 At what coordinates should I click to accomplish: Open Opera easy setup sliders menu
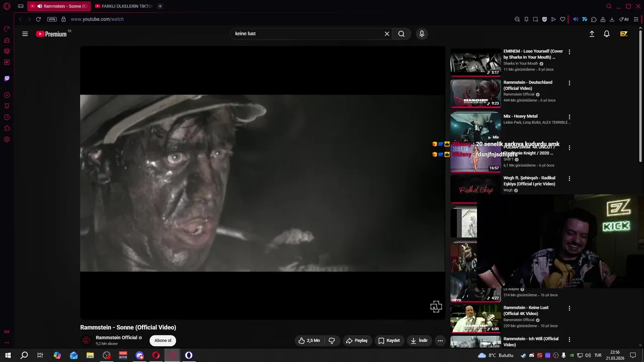click(636, 19)
